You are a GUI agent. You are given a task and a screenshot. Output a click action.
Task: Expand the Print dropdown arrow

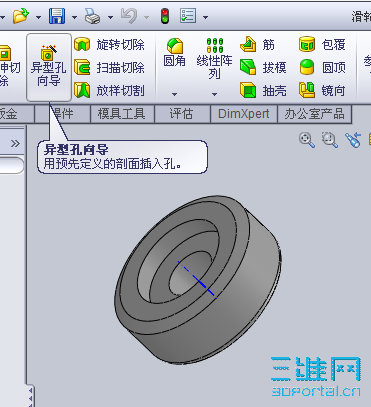[110, 17]
